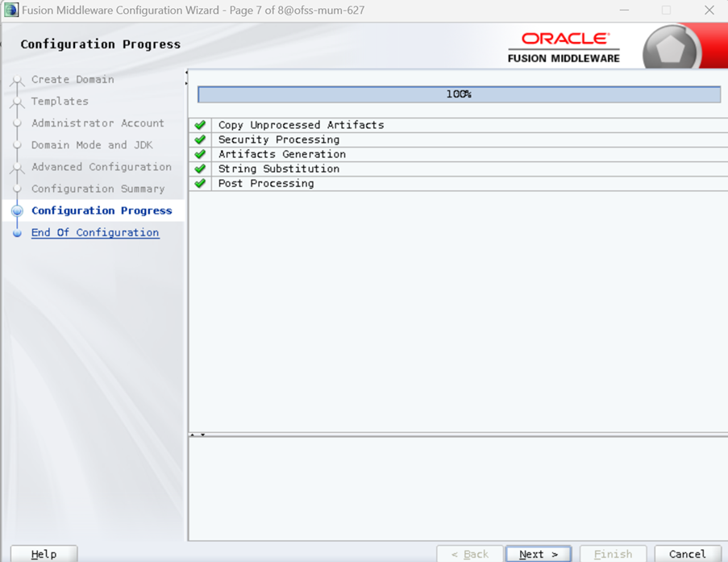The width and height of the screenshot is (728, 562).
Task: Select the Configuration Summary step
Action: click(98, 189)
